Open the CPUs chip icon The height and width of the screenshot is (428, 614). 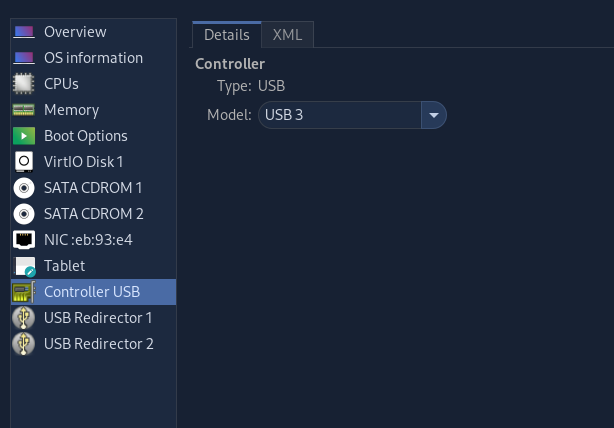(24, 84)
